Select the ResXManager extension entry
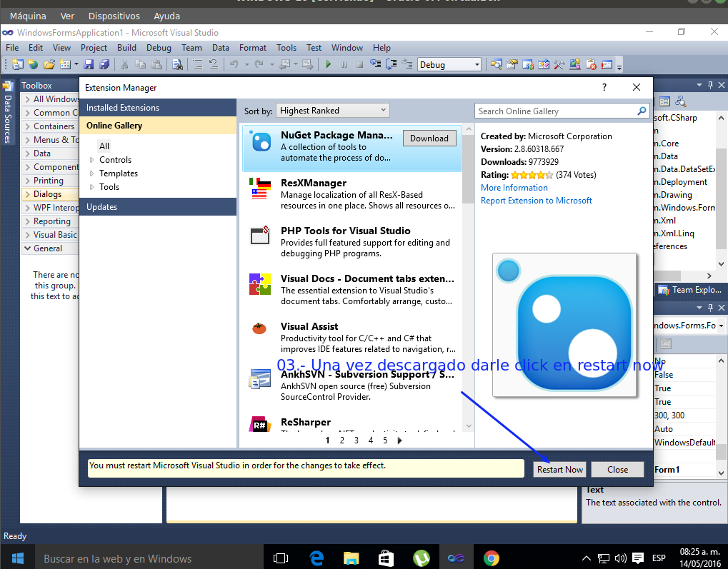The width and height of the screenshot is (728, 569). pos(352,194)
